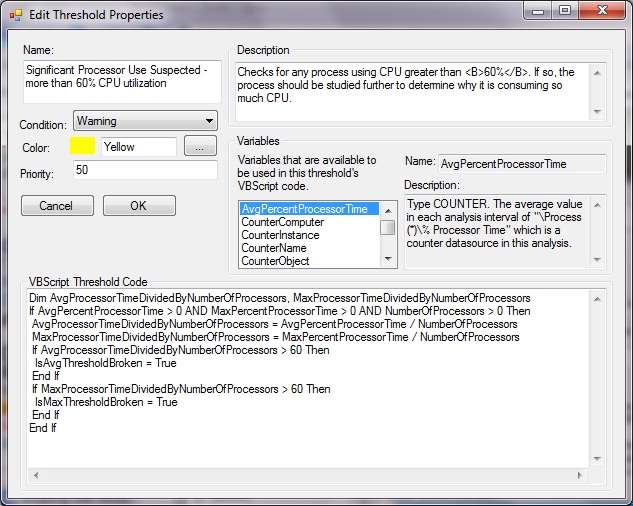This screenshot has width=633, height=506.
Task: Click inside the Description text box
Action: 410,90
